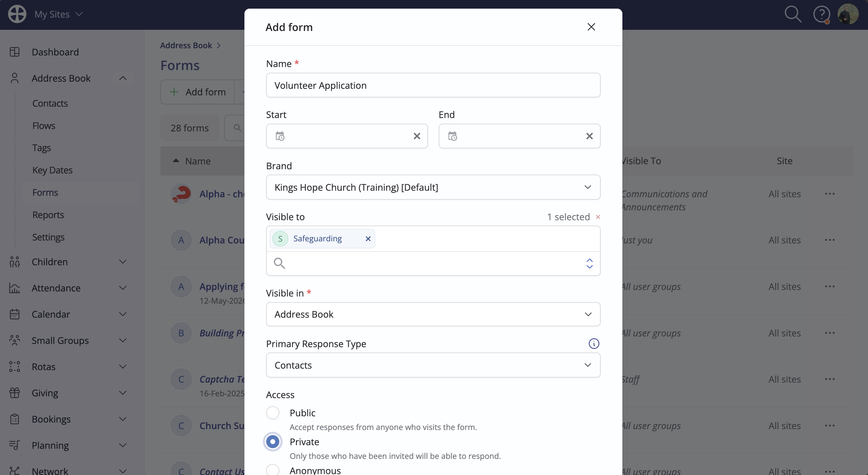Go to Address Book breadcrumb link
This screenshot has width=868, height=475.
coord(186,46)
